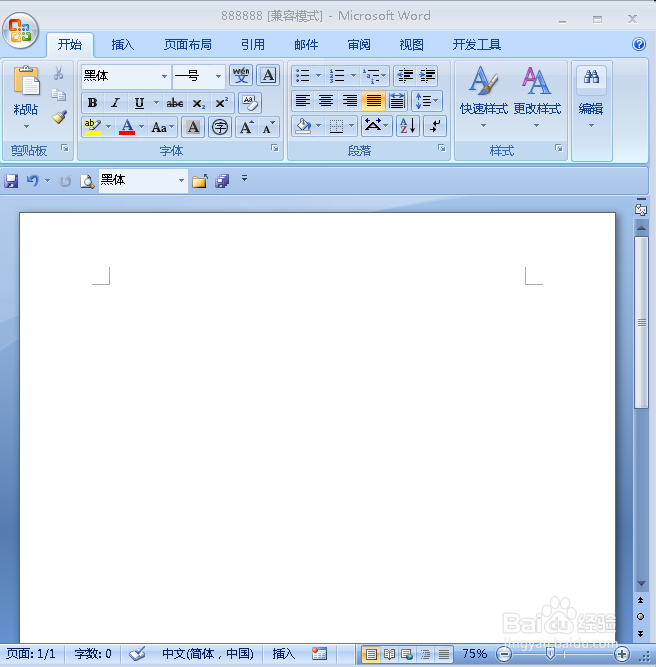Viewport: 656px width, 667px height.
Task: Increase paragraph indent
Action: 427,76
